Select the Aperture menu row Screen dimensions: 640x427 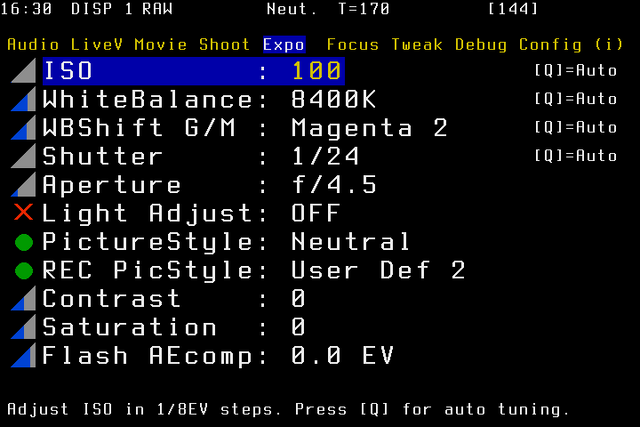(209, 185)
